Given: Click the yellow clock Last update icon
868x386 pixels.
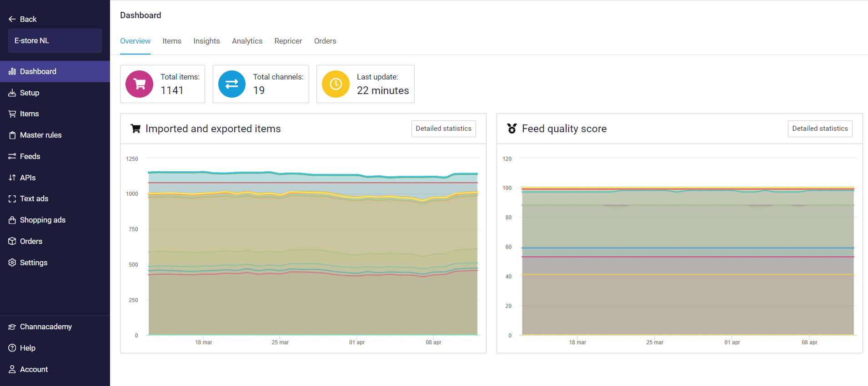Looking at the screenshot, I should (x=336, y=84).
